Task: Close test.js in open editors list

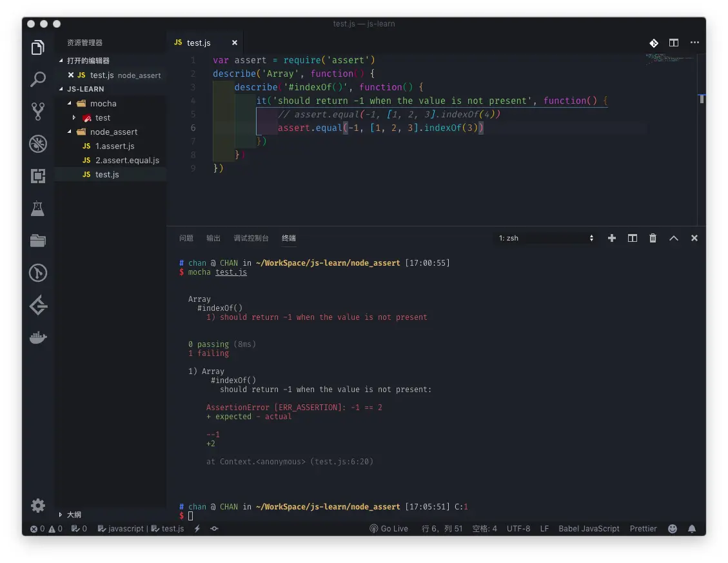Action: [x=70, y=75]
